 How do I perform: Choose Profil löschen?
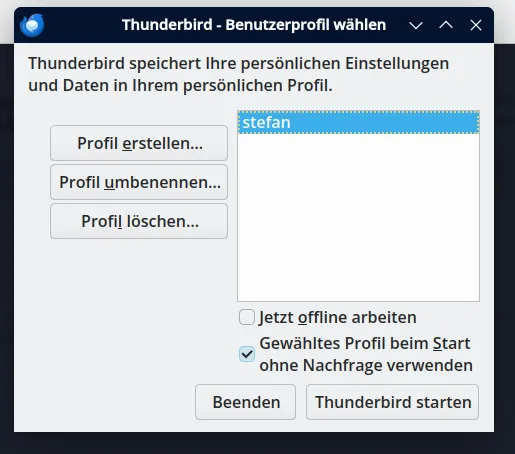point(139,221)
